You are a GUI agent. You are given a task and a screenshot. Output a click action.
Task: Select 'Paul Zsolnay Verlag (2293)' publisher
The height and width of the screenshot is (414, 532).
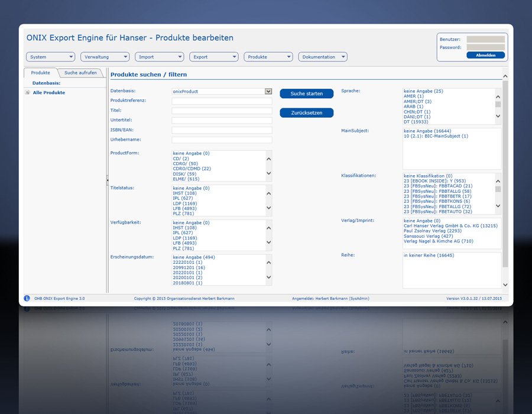[433, 231]
